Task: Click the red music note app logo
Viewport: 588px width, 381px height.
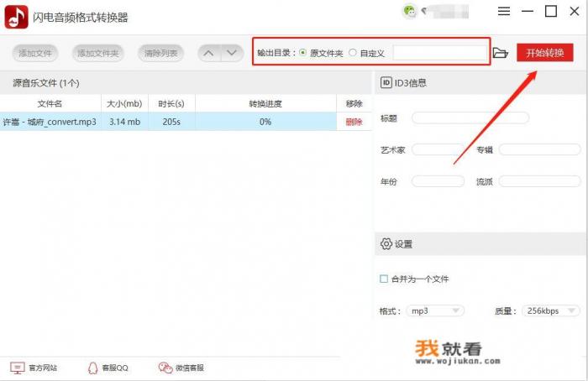Action: pyautogui.click(x=16, y=17)
